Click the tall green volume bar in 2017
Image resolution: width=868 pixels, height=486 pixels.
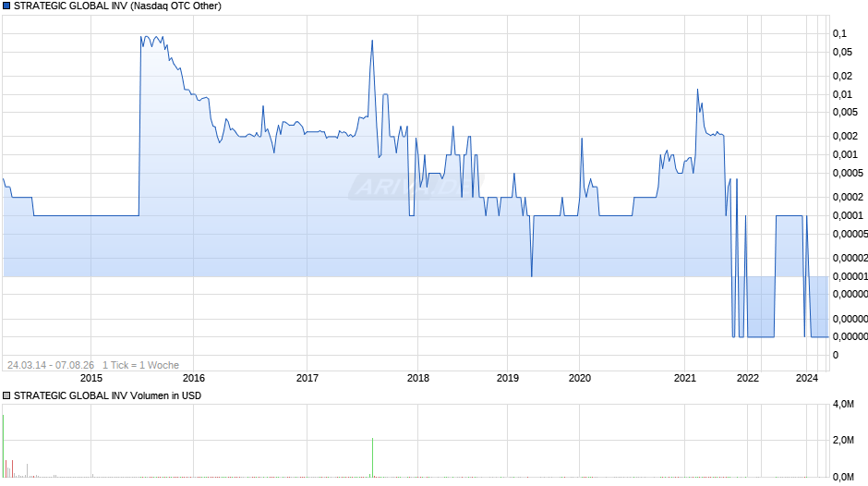[x=372, y=457]
